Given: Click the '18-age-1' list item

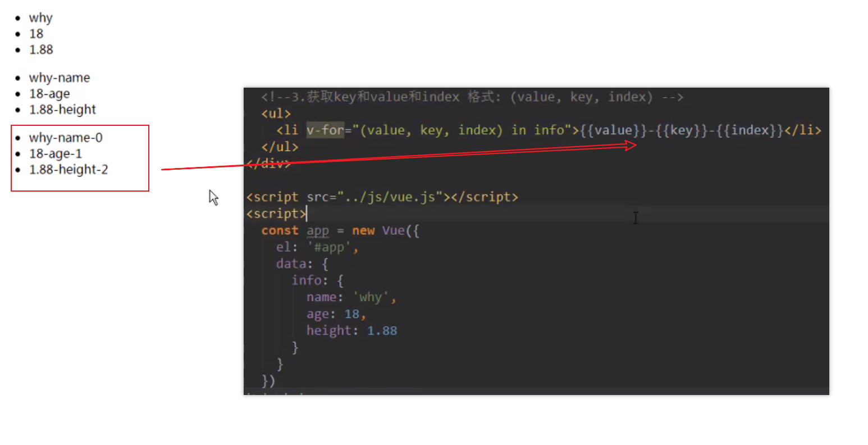Looking at the screenshot, I should (56, 154).
